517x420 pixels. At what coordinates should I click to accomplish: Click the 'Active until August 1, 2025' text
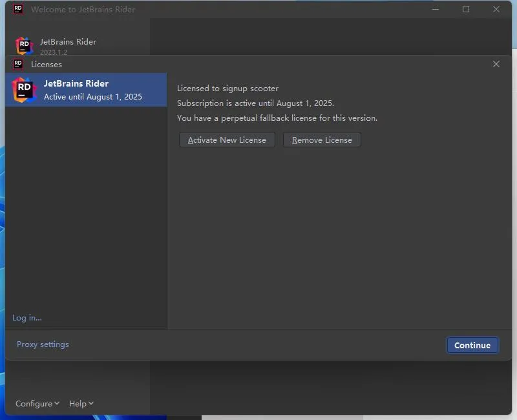click(x=93, y=96)
